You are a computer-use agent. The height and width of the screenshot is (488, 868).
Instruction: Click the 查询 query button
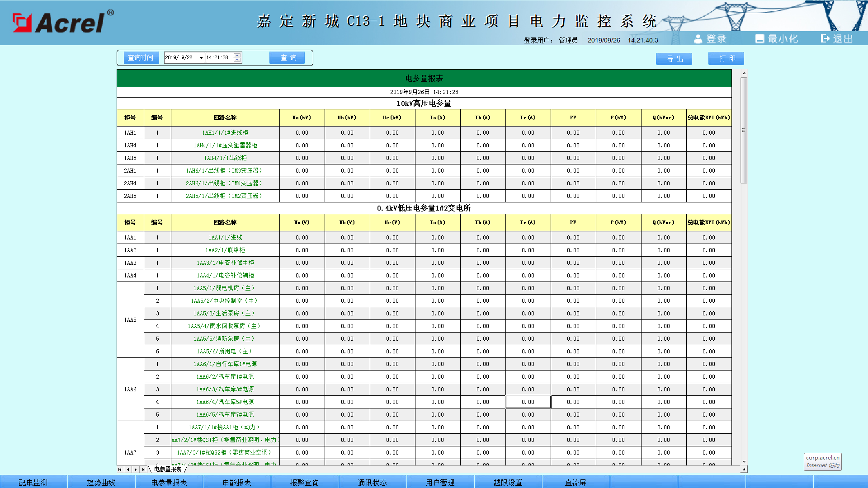pos(287,58)
